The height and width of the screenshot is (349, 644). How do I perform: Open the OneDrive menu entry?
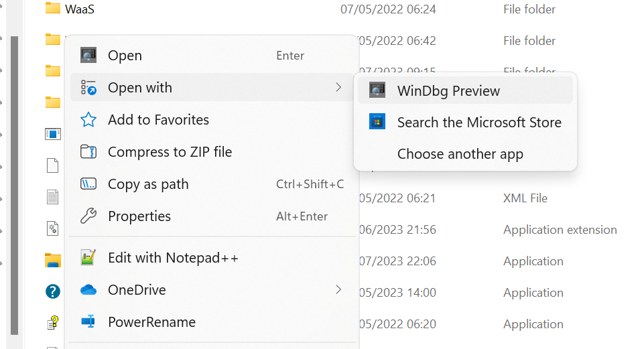pos(212,290)
